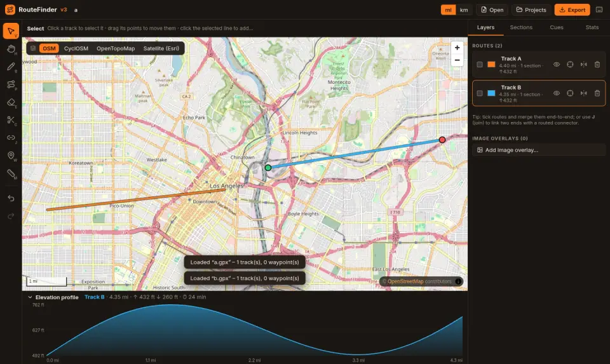The height and width of the screenshot is (364, 610).
Task: Click the Track B blue color swatch
Action: coord(491,93)
